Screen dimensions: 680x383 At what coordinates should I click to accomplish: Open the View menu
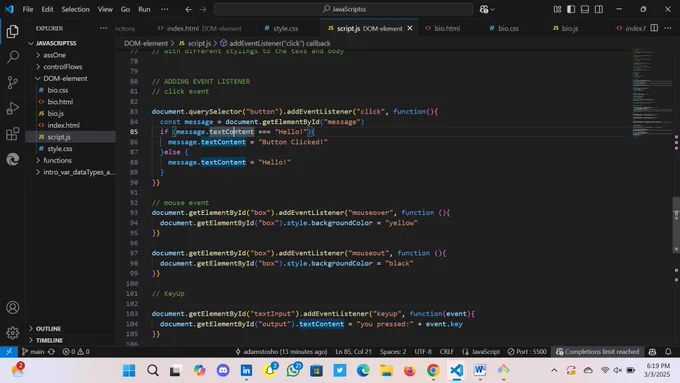click(x=105, y=9)
